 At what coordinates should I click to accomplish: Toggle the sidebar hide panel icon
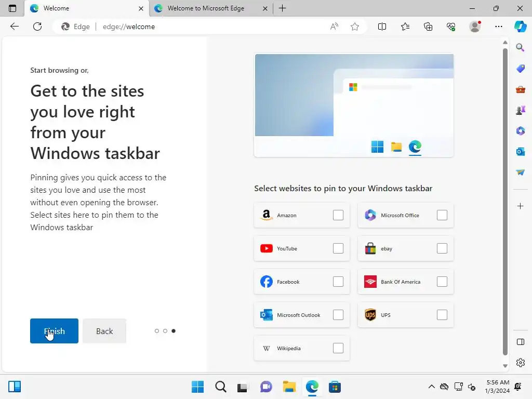click(521, 342)
